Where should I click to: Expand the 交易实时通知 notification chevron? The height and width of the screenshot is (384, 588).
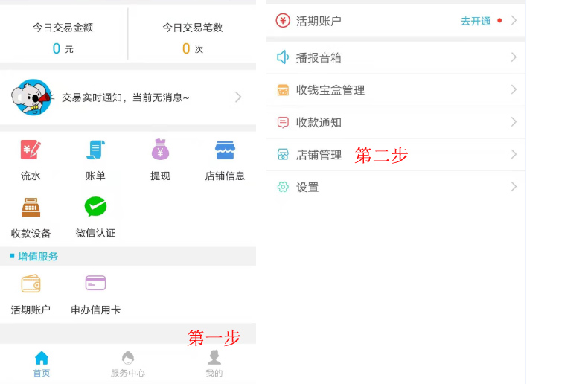point(238,97)
